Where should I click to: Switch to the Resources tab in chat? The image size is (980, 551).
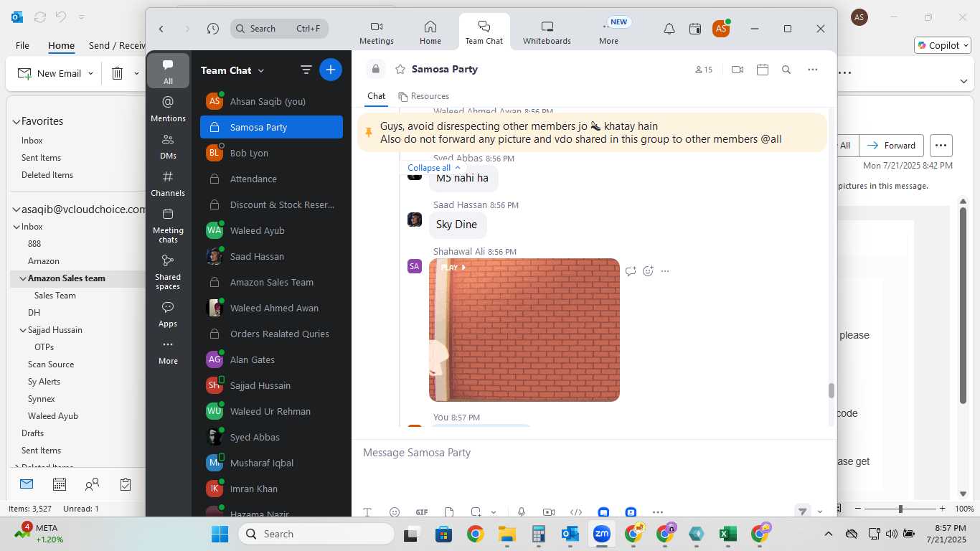pos(424,96)
